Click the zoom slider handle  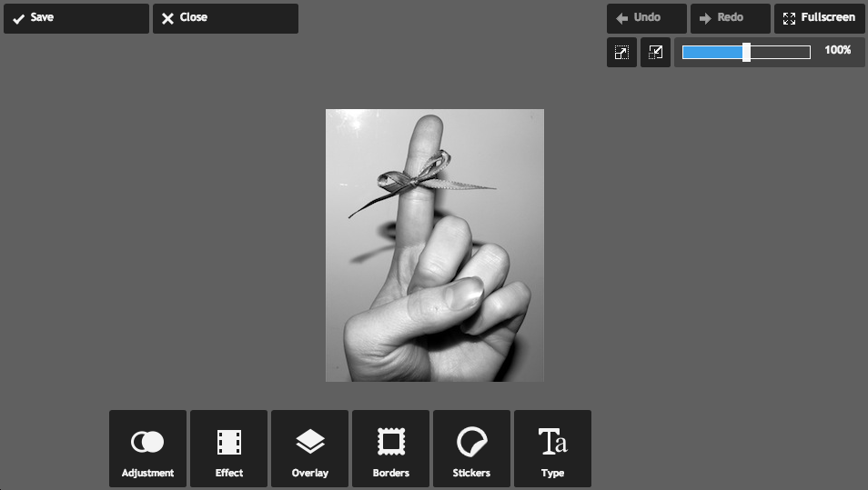point(746,53)
